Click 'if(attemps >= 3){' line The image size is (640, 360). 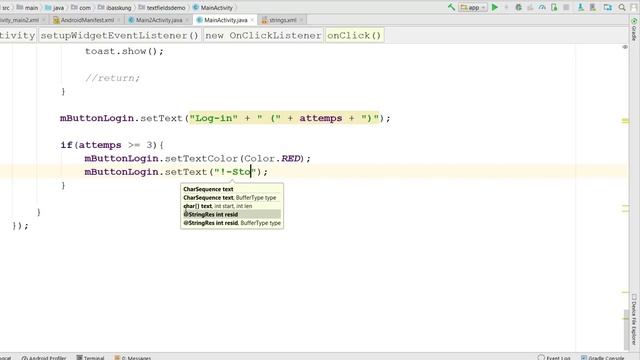(112, 145)
